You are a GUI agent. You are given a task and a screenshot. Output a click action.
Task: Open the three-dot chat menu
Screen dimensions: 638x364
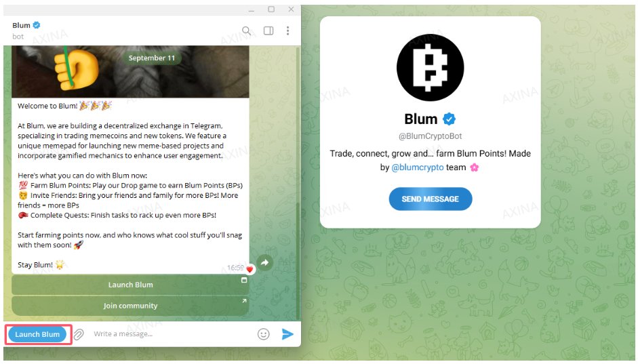[x=287, y=31]
